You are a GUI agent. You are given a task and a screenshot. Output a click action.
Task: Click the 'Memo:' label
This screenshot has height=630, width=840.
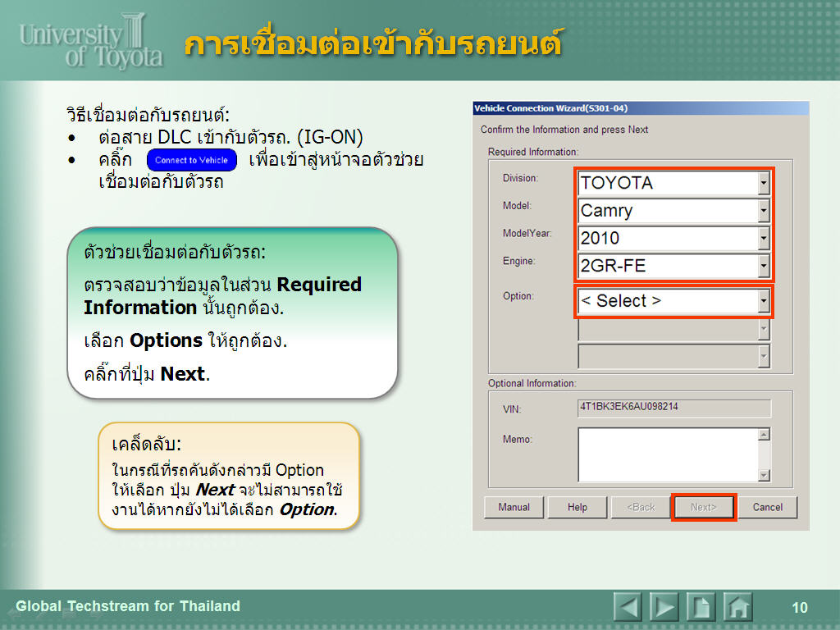click(517, 440)
